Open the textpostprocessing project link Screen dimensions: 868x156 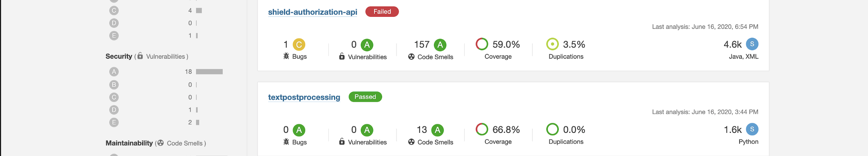click(304, 97)
